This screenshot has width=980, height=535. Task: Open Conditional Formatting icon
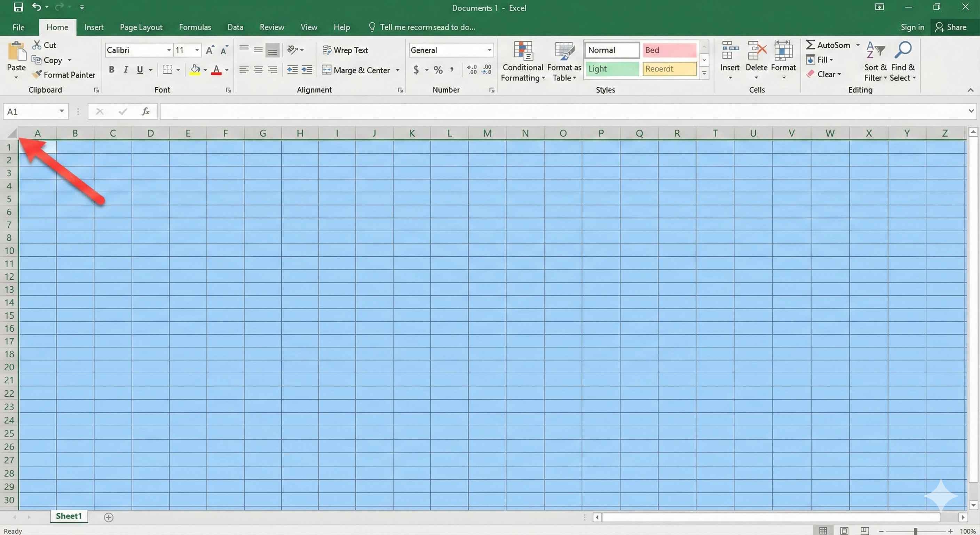[x=523, y=51]
